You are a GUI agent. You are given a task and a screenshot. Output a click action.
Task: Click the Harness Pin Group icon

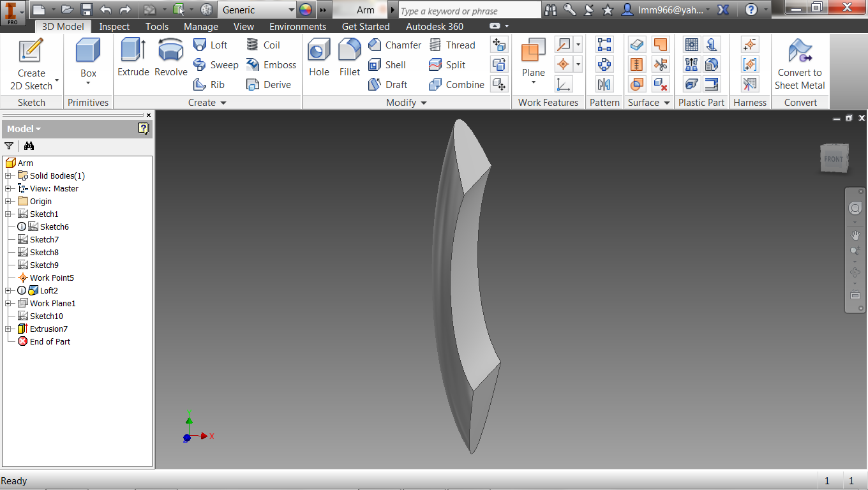(x=750, y=64)
